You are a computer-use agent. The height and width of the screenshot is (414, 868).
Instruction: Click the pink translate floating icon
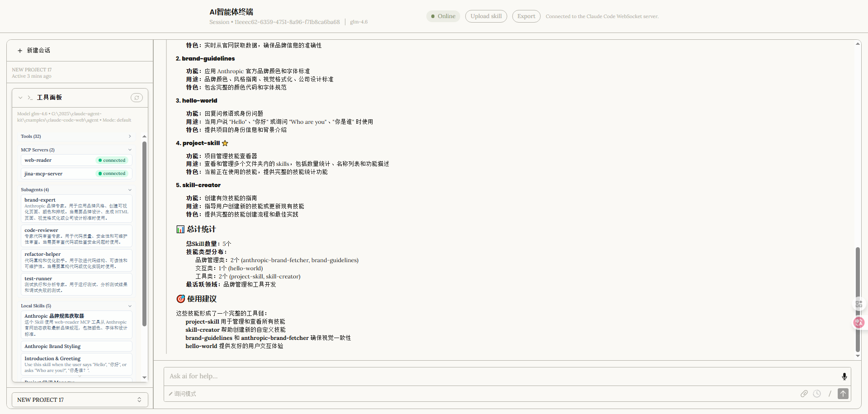coord(859,322)
